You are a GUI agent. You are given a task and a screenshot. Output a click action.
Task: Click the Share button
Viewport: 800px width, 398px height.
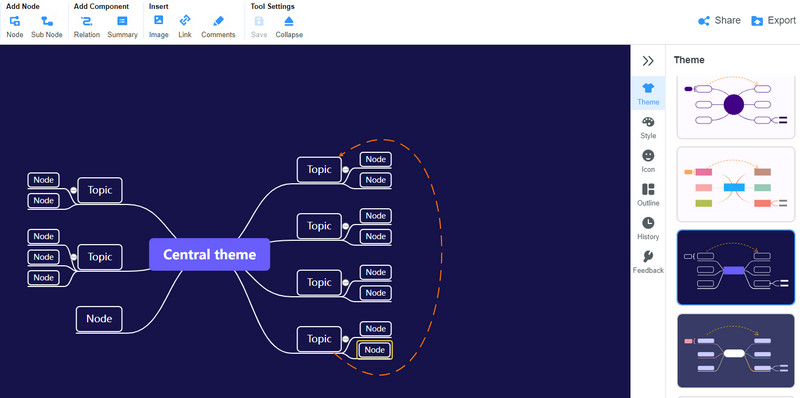tap(719, 20)
